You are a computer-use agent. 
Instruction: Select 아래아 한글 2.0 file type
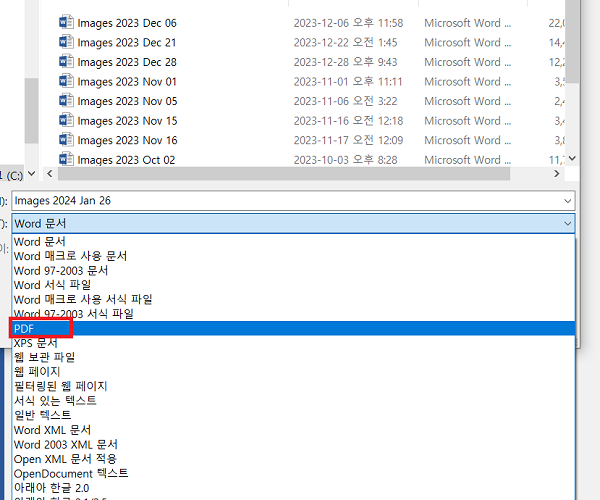(x=293, y=488)
